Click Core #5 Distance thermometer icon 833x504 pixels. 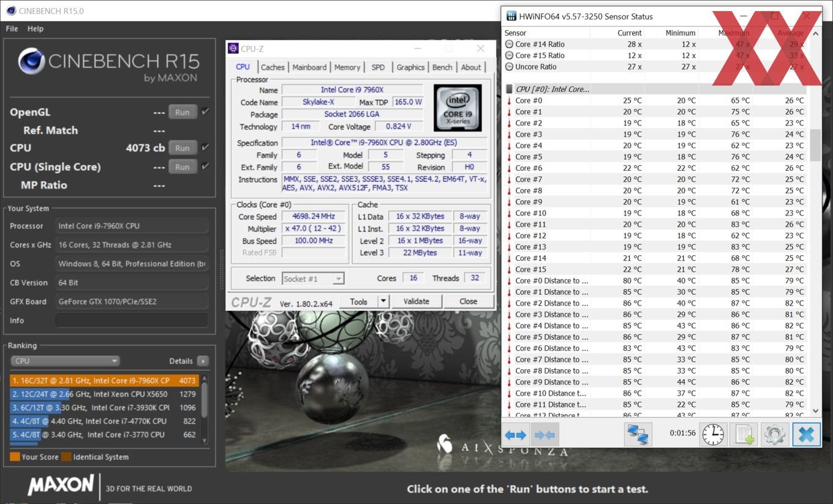click(x=508, y=337)
